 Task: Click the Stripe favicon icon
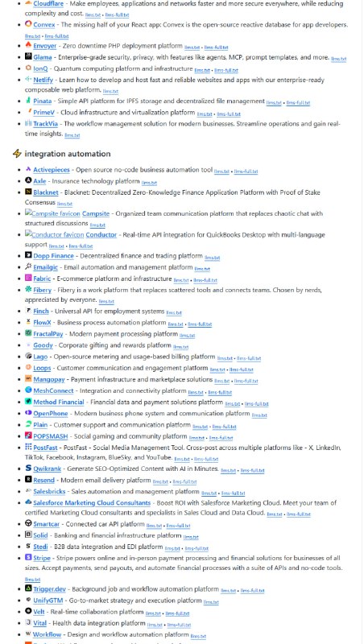coord(28,557)
